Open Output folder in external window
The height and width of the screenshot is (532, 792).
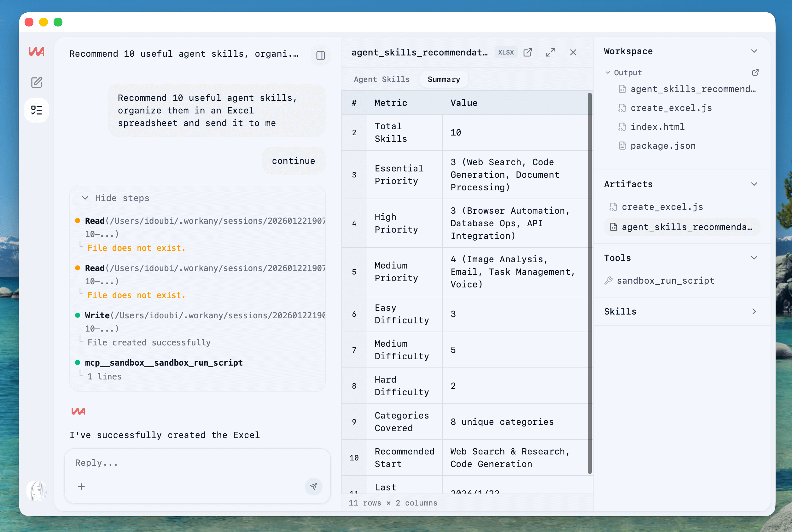pos(755,72)
